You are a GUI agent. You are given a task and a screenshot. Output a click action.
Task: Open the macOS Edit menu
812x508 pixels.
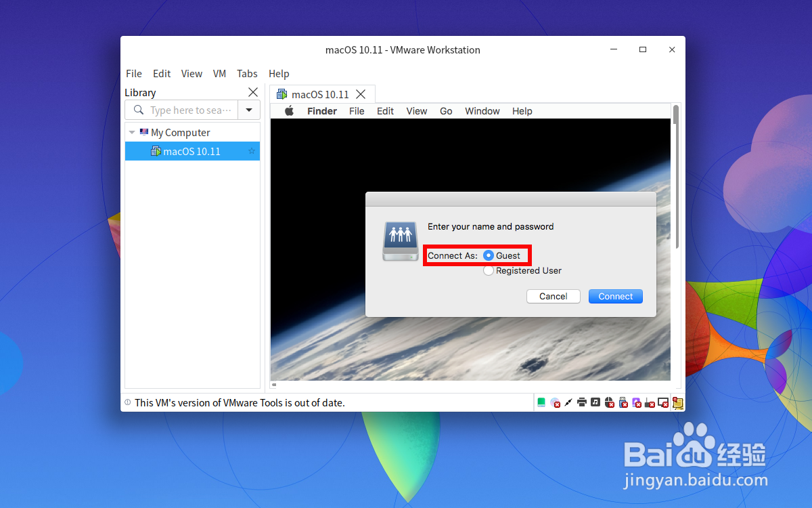[385, 111]
